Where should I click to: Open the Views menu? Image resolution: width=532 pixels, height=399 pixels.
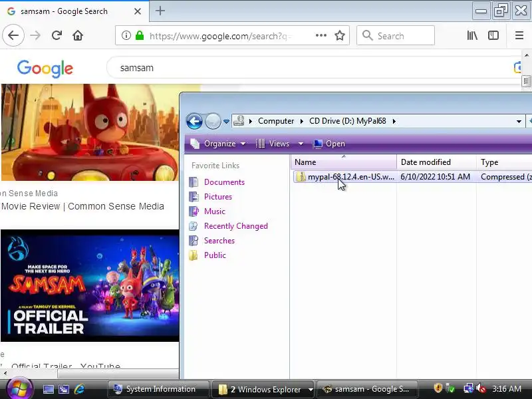[x=274, y=144]
